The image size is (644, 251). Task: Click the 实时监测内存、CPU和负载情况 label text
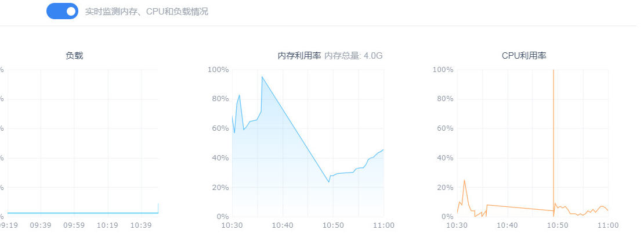pyautogui.click(x=147, y=12)
